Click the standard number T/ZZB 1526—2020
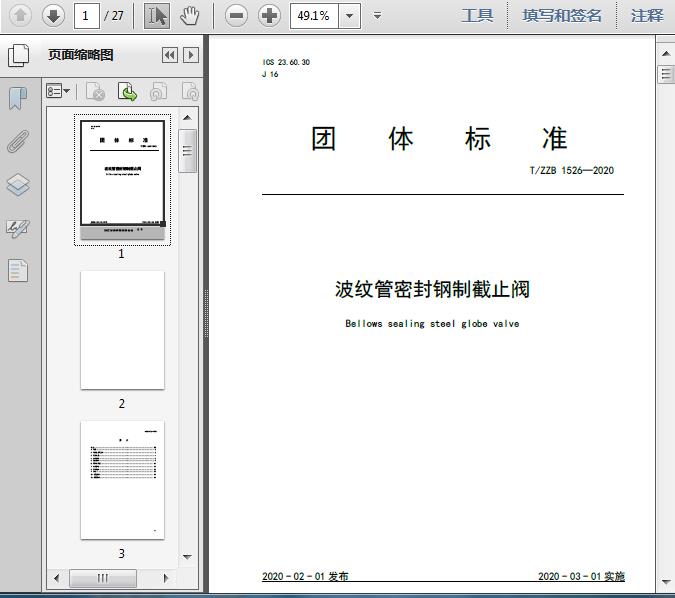The width and height of the screenshot is (675, 598). point(572,170)
